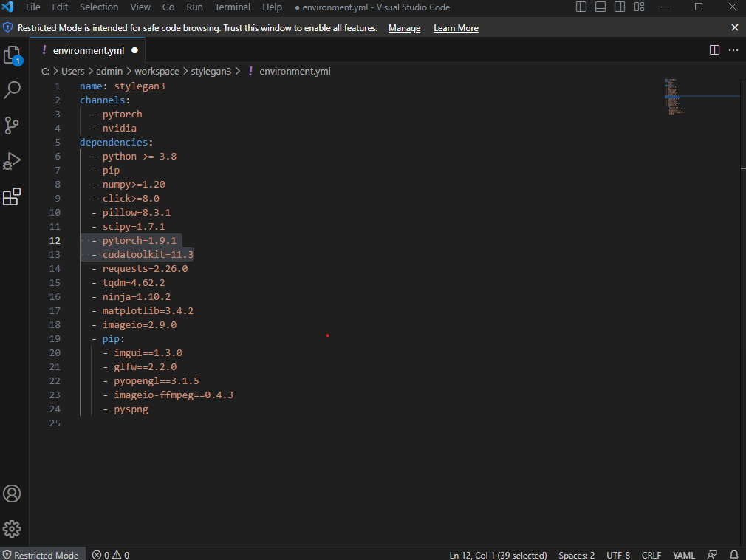Open the Edit menu
The image size is (746, 560).
coord(60,7)
